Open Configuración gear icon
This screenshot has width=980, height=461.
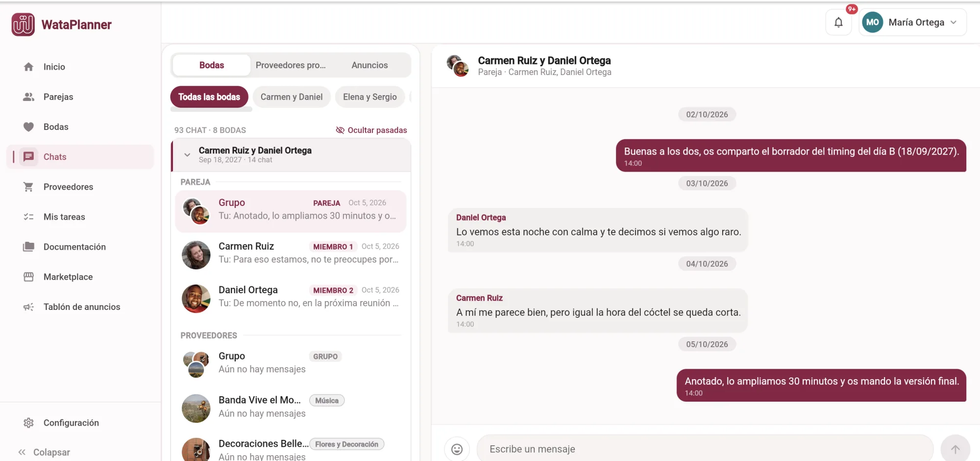(29, 423)
